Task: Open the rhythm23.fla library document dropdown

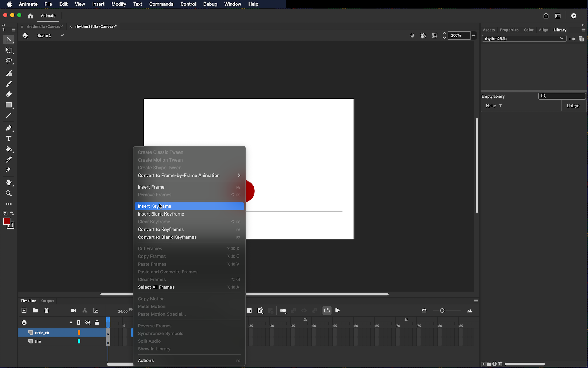Action: tap(561, 39)
